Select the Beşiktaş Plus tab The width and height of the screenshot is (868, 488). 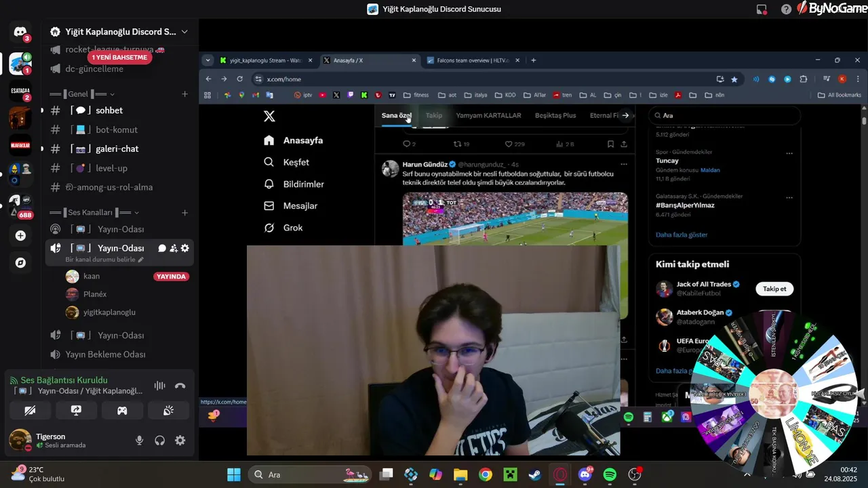point(555,116)
